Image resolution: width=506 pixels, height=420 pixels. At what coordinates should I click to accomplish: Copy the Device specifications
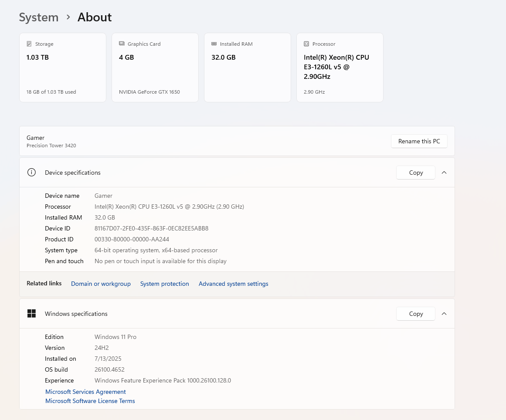point(416,173)
